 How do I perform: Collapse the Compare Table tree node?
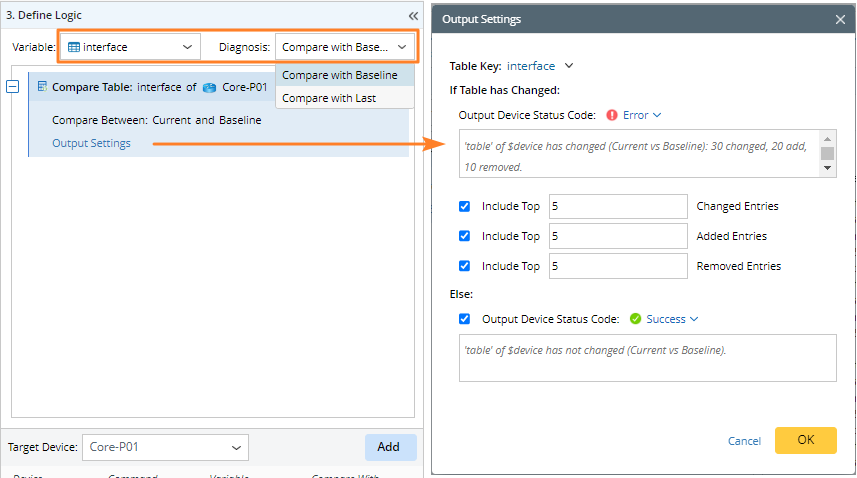coord(13,87)
